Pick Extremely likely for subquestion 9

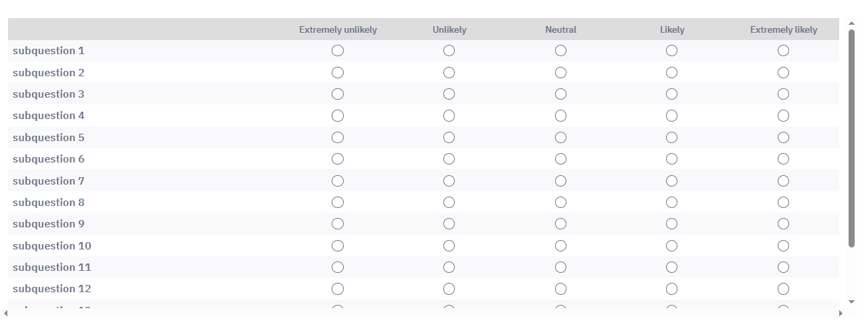pyautogui.click(x=783, y=224)
